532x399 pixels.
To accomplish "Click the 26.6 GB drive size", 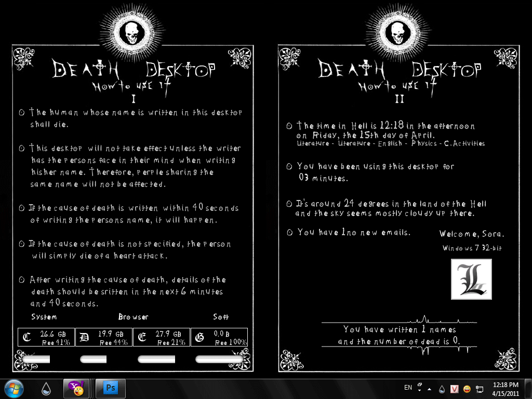I will tap(53, 334).
